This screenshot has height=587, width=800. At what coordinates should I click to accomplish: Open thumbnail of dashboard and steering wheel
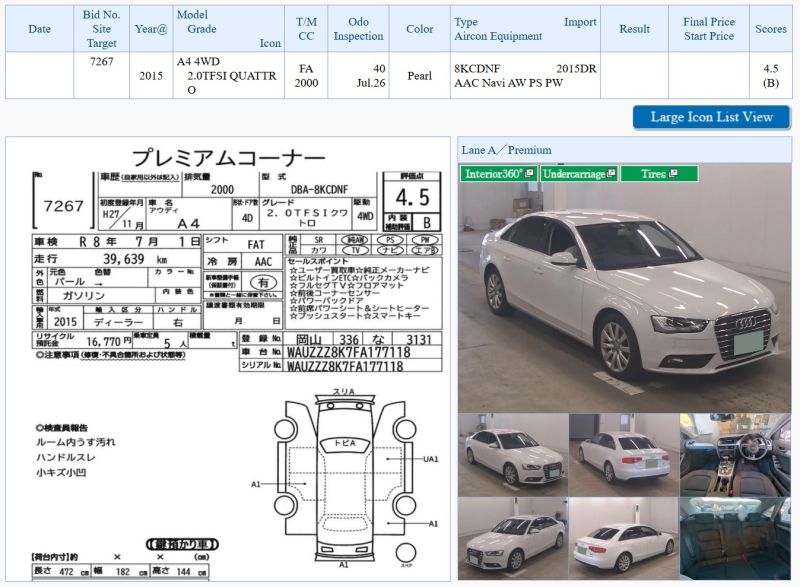[x=735, y=455]
